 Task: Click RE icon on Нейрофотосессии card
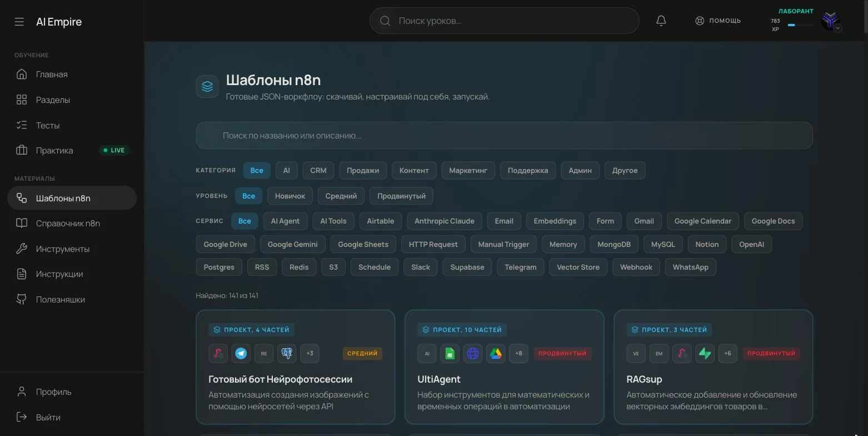(x=264, y=353)
